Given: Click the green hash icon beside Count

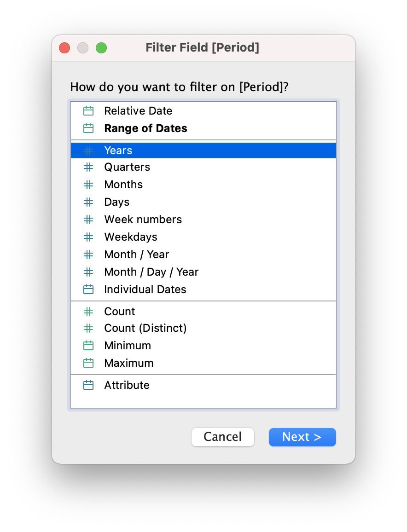Looking at the screenshot, I should (88, 312).
